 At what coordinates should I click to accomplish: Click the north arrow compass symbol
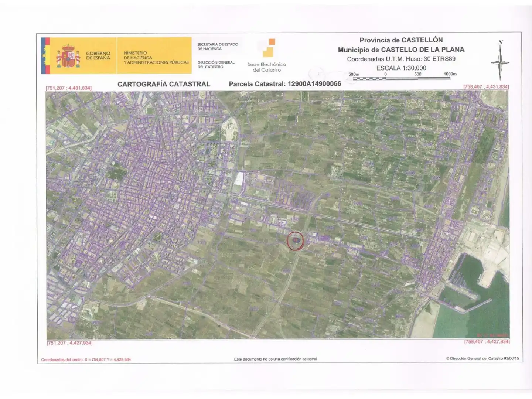coord(500,60)
